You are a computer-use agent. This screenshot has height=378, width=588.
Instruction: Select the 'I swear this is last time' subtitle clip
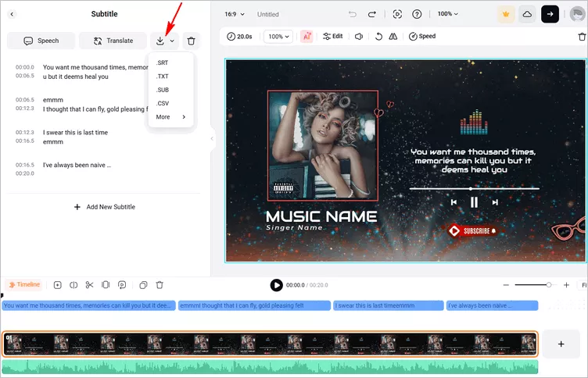(x=389, y=305)
